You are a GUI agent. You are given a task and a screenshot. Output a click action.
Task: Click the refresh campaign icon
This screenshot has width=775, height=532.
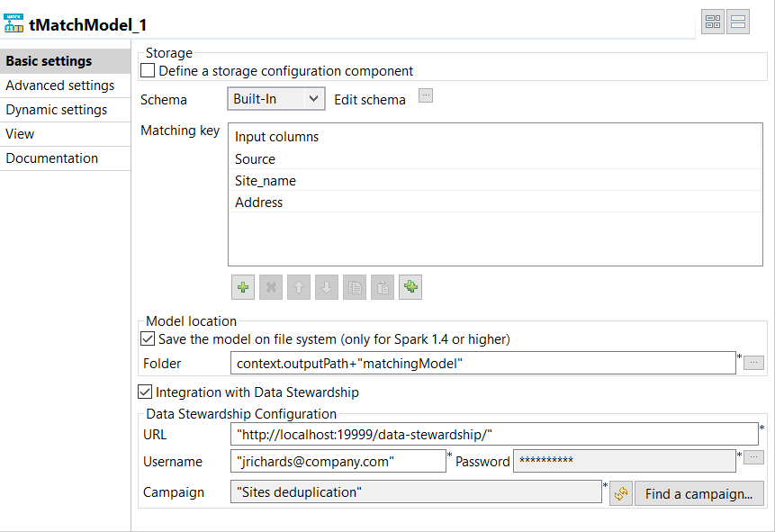coord(621,493)
